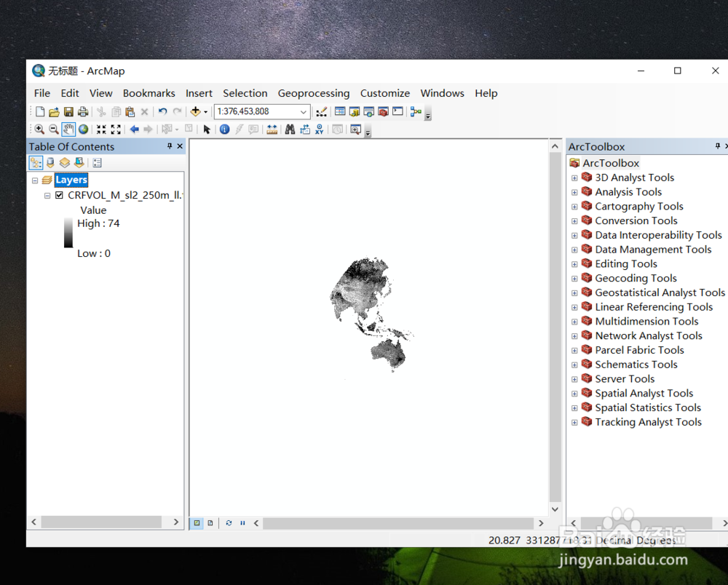
Task: Pin the Table Of Contents panel
Action: pyautogui.click(x=170, y=146)
